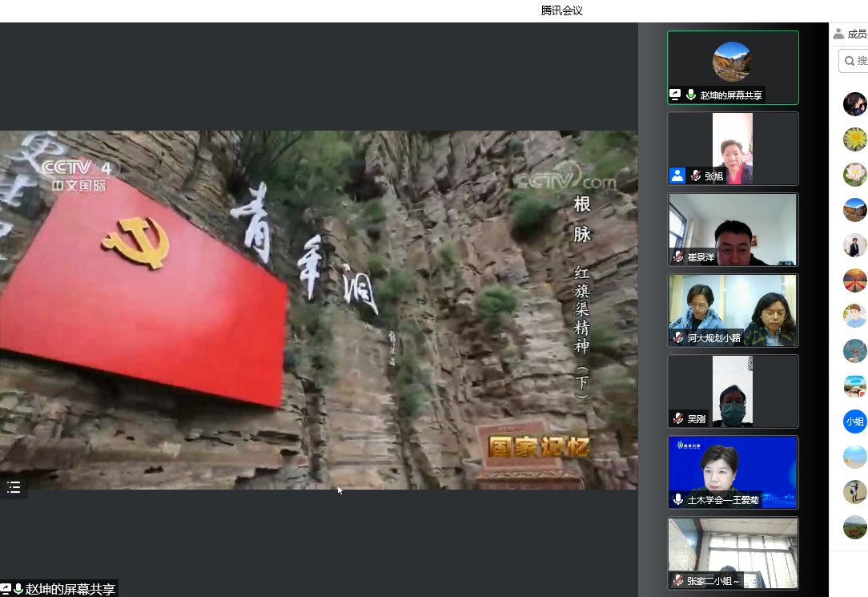Select the deer avatar in member list

[854, 351]
